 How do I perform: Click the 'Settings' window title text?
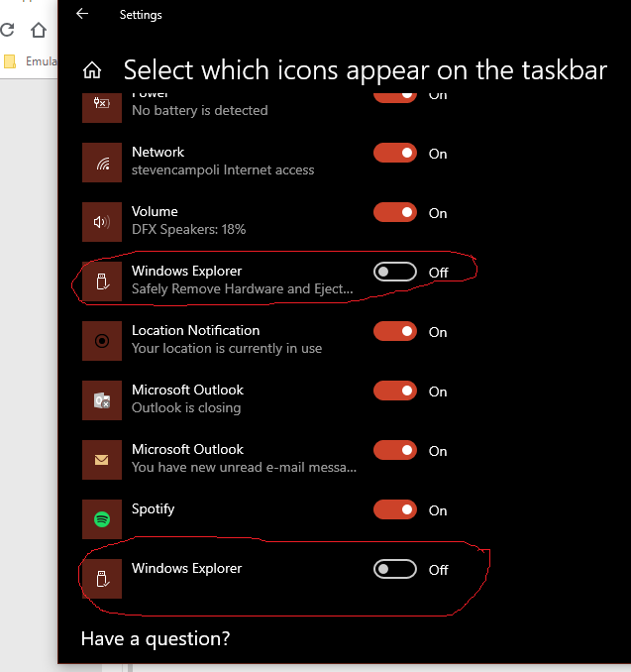pos(141,15)
